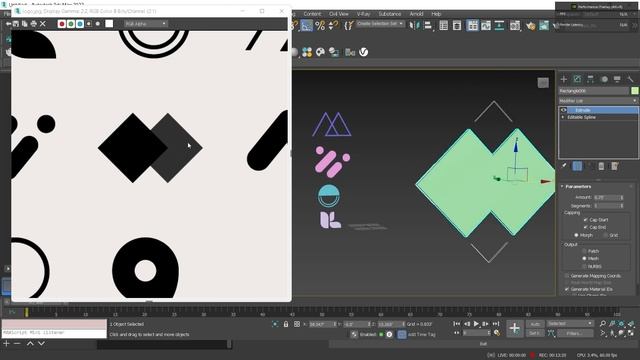
Task: Open Render Setup teapot icon
Action: coord(530,26)
